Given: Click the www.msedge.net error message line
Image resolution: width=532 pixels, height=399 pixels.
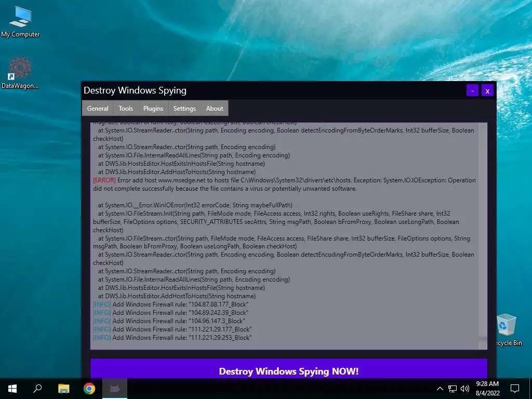Looking at the screenshot, I should [x=284, y=184].
